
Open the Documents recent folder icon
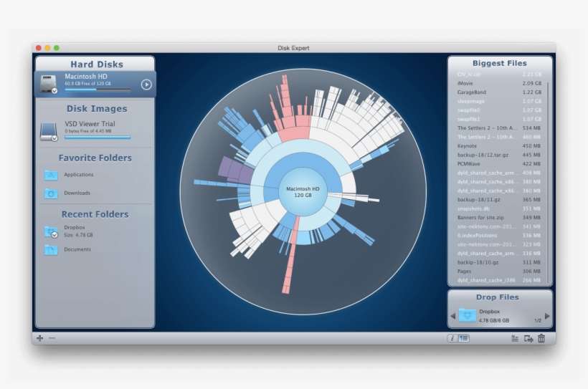point(51,249)
